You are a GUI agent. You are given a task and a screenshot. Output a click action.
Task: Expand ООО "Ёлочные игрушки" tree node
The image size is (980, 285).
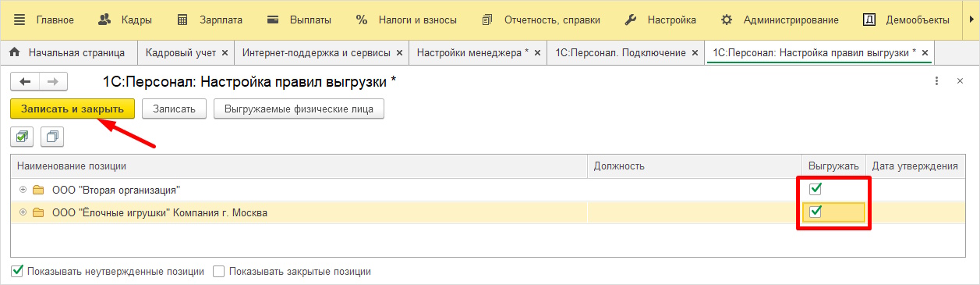click(x=23, y=212)
